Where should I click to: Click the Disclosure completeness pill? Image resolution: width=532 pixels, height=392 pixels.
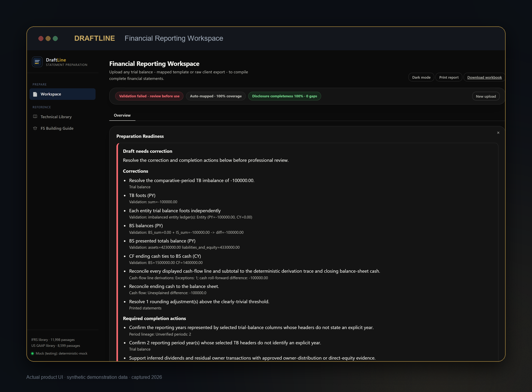click(x=285, y=96)
